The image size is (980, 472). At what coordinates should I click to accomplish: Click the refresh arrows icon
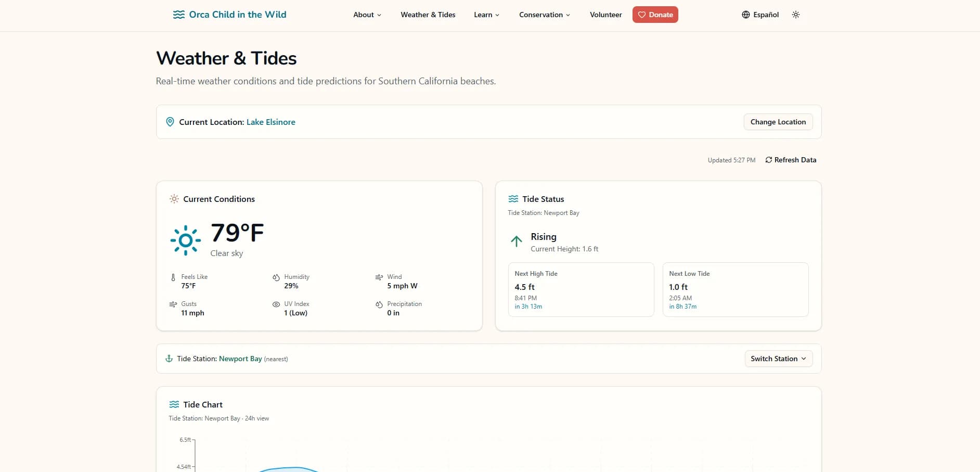pyautogui.click(x=768, y=160)
